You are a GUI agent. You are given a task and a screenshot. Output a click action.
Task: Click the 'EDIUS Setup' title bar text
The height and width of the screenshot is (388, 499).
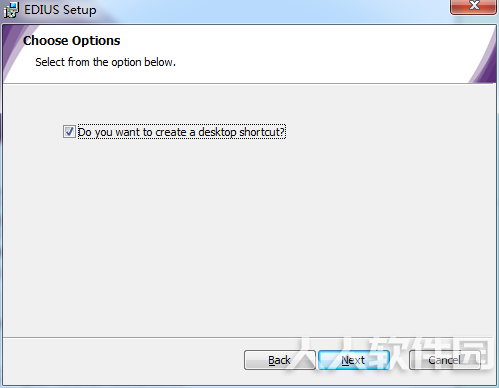pos(60,10)
